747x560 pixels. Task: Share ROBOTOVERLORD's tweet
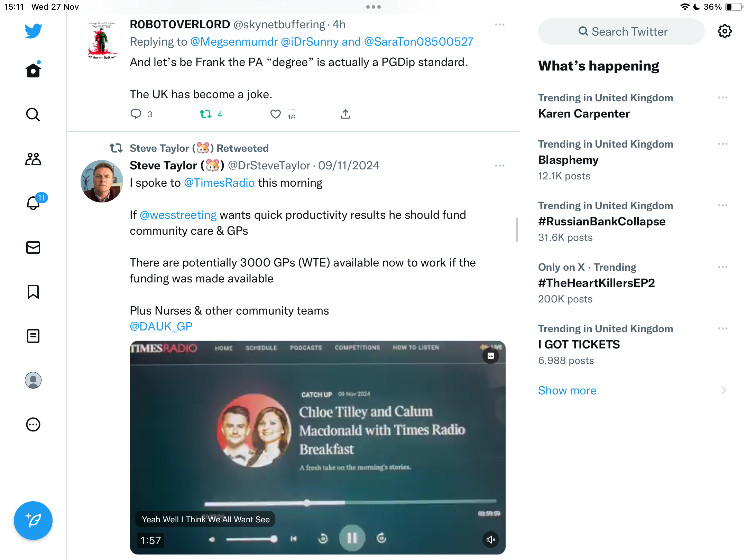345,114
